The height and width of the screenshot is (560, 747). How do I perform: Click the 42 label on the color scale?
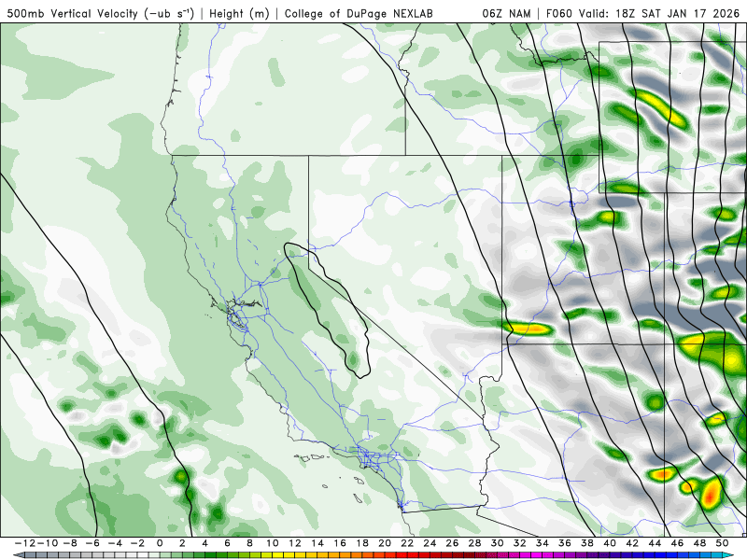click(632, 543)
